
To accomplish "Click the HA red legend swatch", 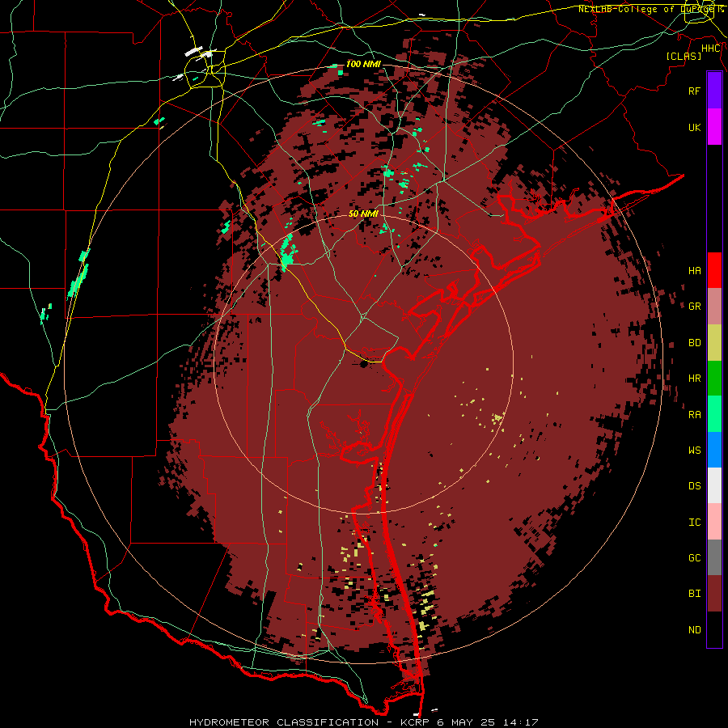I will (714, 270).
